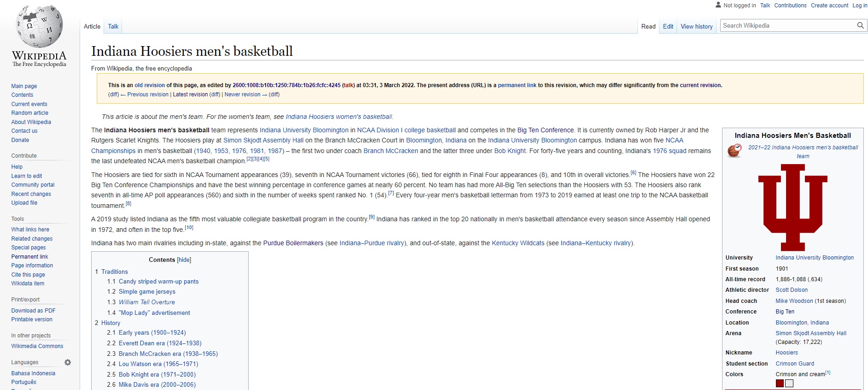Open the old revision link in notice

[150, 85]
